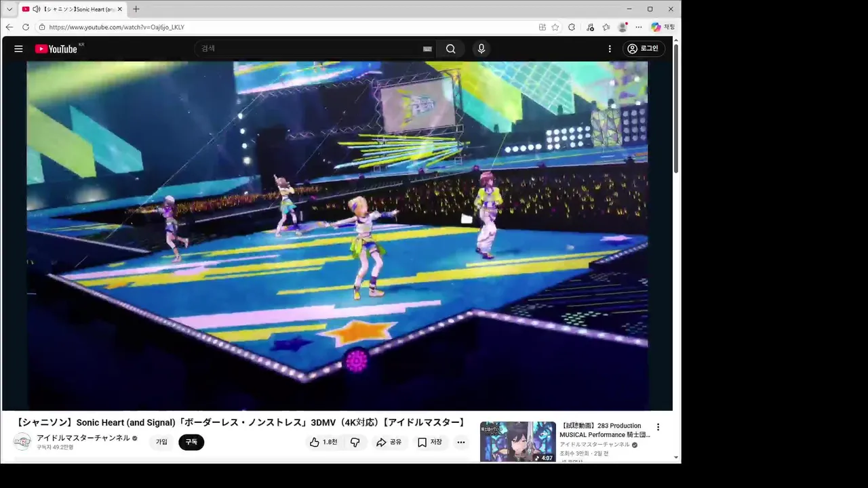Dislike the video with the thumbs-down button
This screenshot has height=488, width=868.
pos(355,442)
